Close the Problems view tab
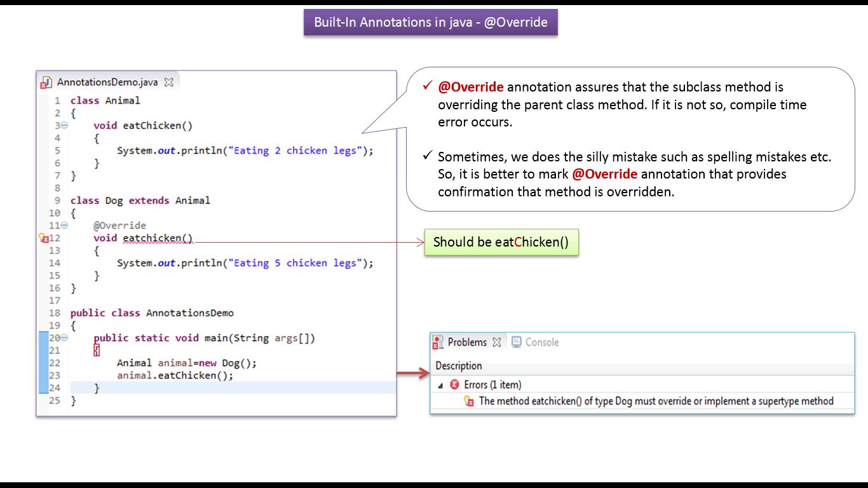 497,342
